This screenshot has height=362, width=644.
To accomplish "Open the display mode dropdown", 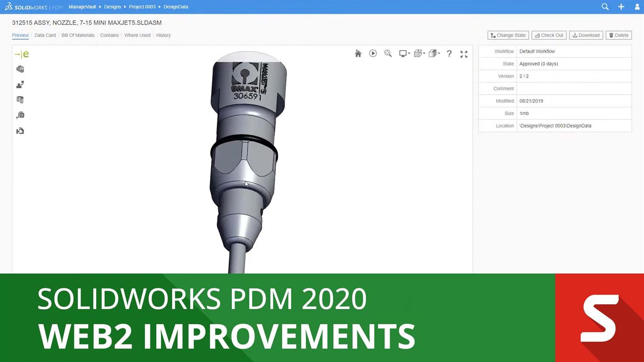I will point(404,53).
